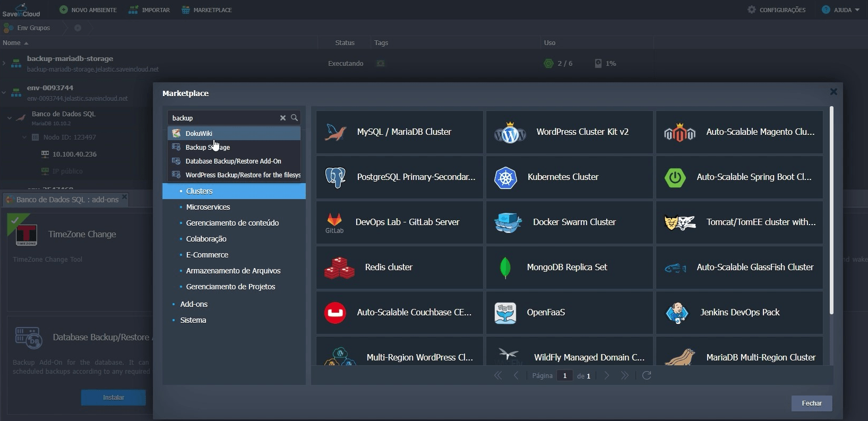Close the Banco de Dados SQL add-ons tab
The image size is (868, 421).
click(124, 196)
